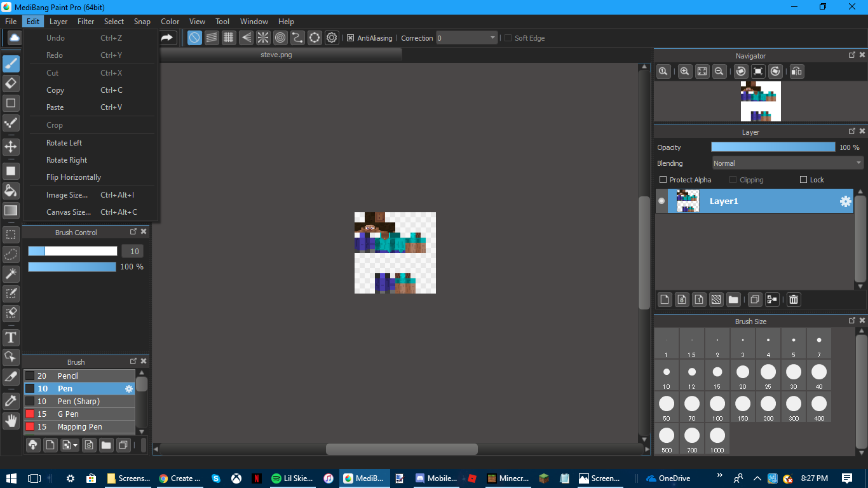Duplicate the layer in Layer panel
Screen dimensions: 868x488
coord(755,299)
